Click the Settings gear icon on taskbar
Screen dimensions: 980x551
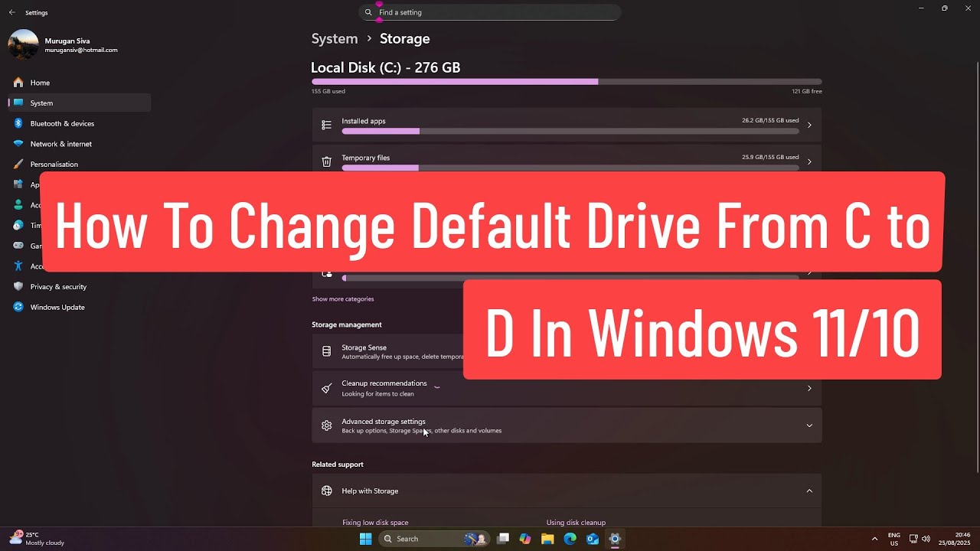[614, 539]
